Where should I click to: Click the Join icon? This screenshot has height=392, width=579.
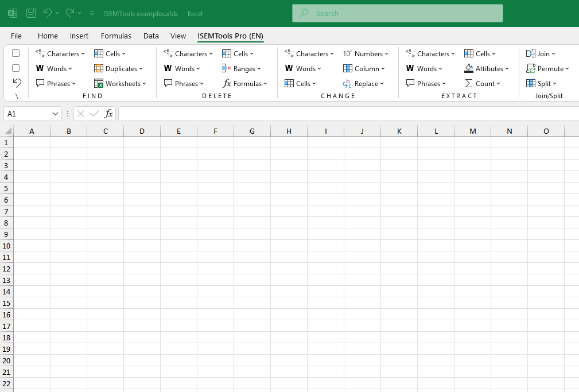pos(541,53)
